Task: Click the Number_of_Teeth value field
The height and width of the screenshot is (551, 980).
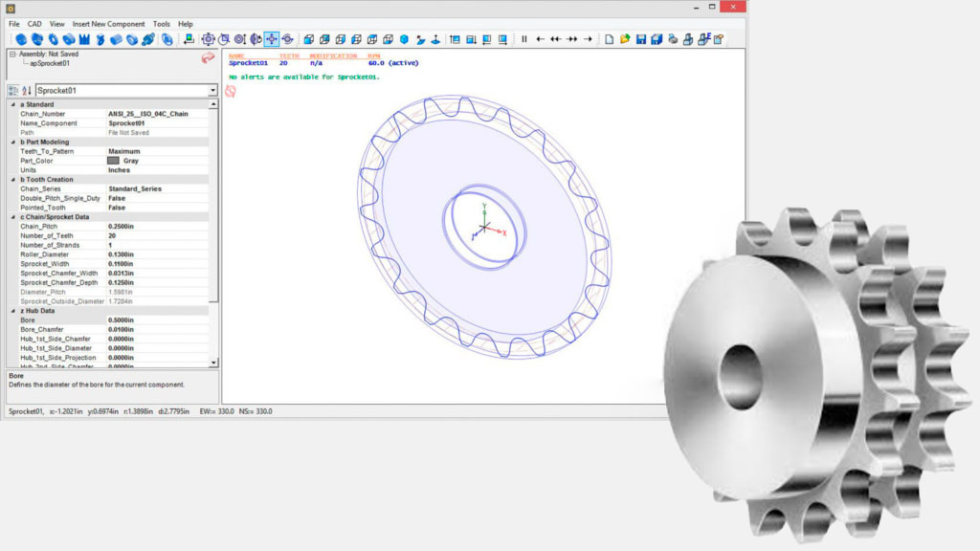Action: point(158,236)
